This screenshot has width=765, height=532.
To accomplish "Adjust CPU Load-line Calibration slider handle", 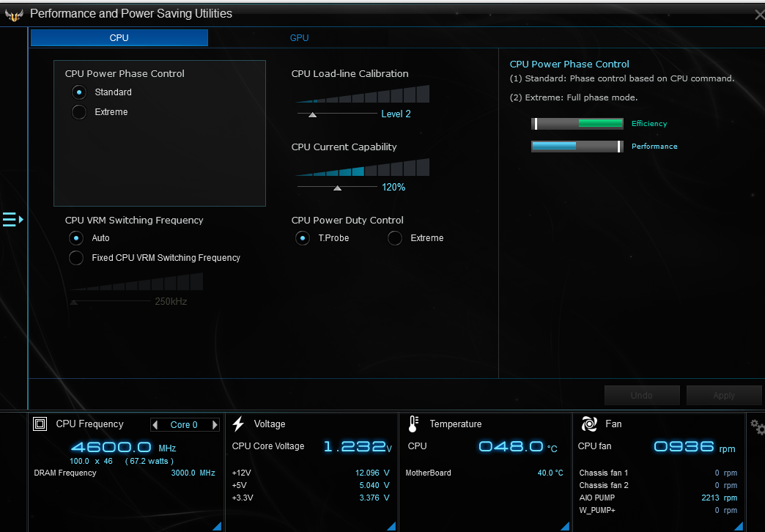I will (x=313, y=115).
